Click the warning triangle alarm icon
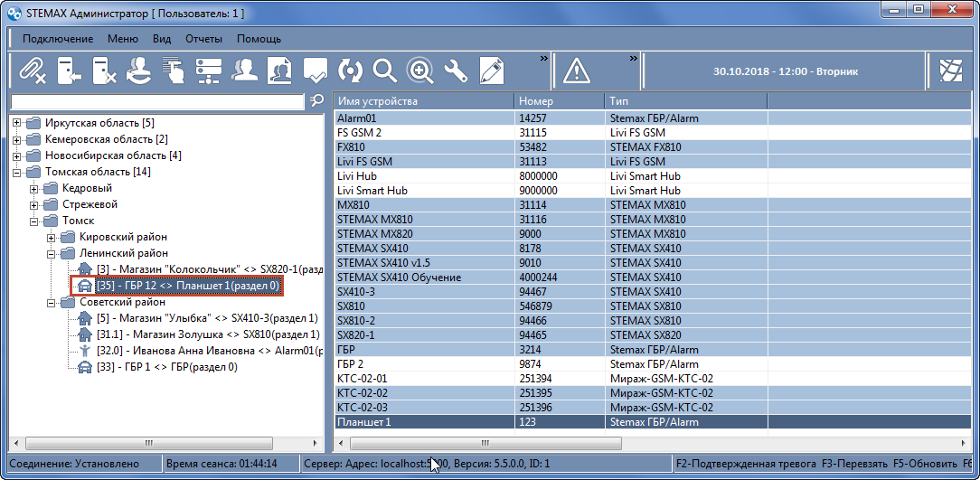Screen dimensions: 980x480 [576, 71]
